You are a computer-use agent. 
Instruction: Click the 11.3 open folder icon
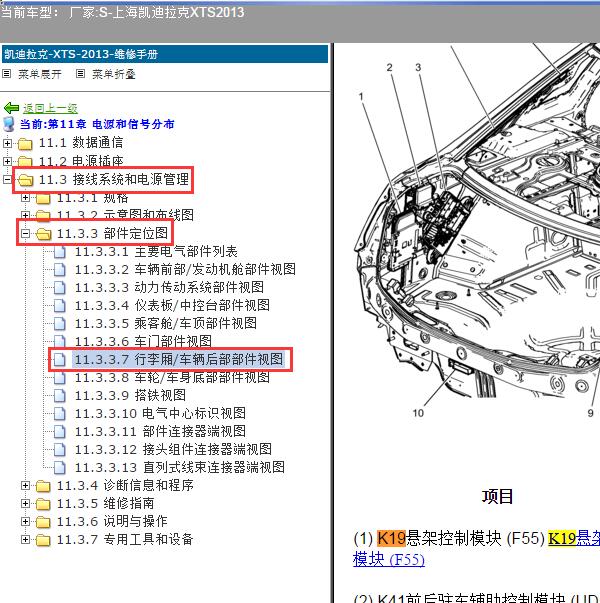25,180
